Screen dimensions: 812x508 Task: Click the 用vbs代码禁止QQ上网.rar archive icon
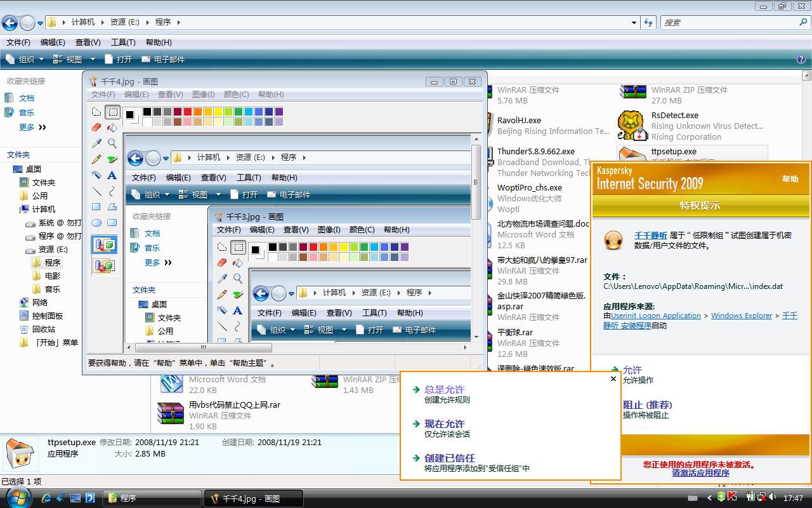(170, 415)
